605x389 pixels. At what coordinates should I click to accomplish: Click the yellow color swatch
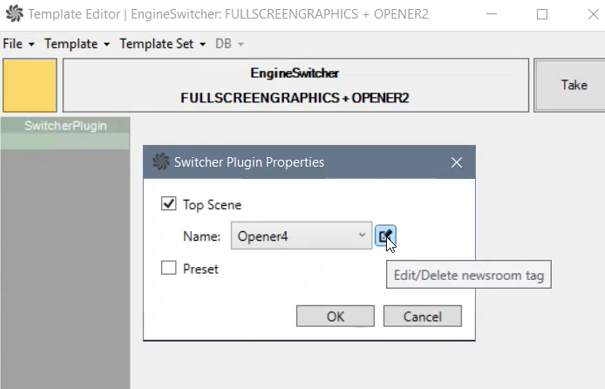coord(30,85)
